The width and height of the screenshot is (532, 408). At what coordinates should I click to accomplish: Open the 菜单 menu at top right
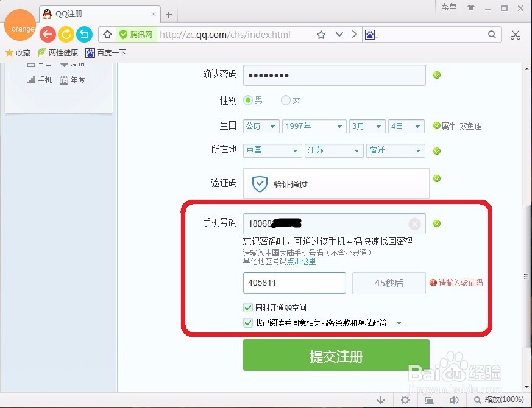pos(449,7)
